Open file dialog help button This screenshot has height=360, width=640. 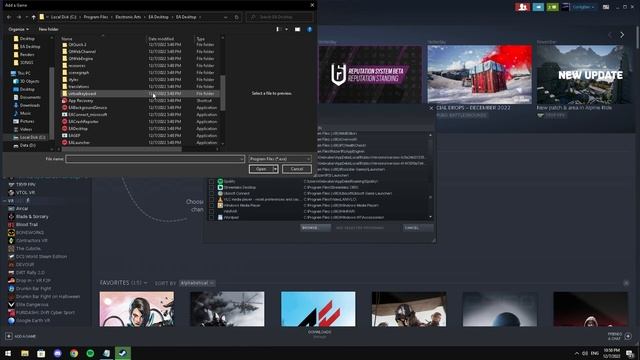(309, 29)
